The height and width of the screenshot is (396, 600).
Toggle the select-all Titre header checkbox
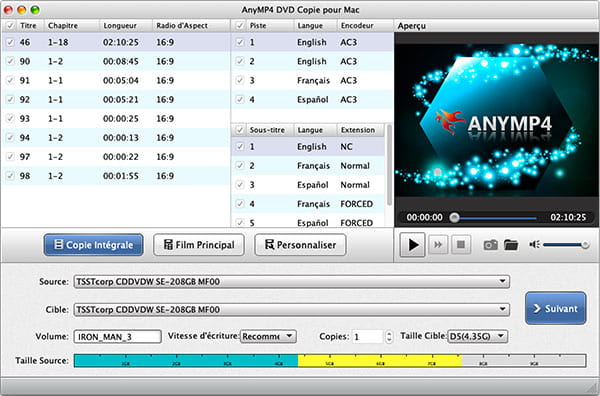10,26
